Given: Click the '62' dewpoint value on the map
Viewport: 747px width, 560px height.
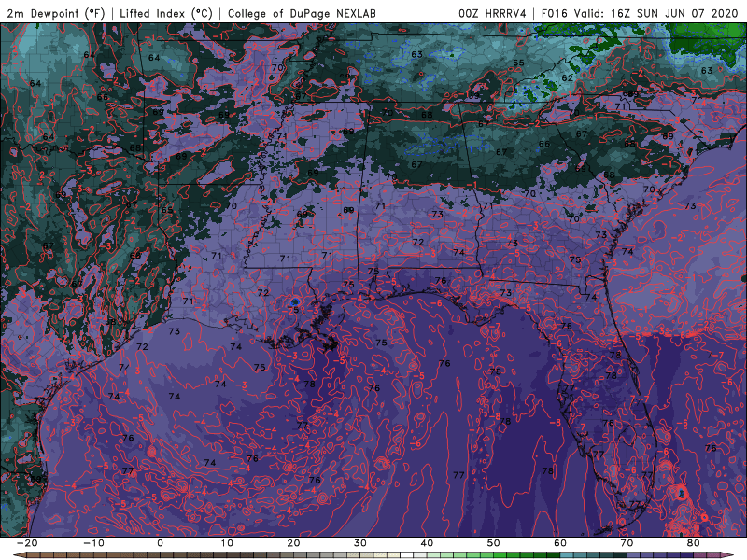Looking at the screenshot, I should click(567, 78).
